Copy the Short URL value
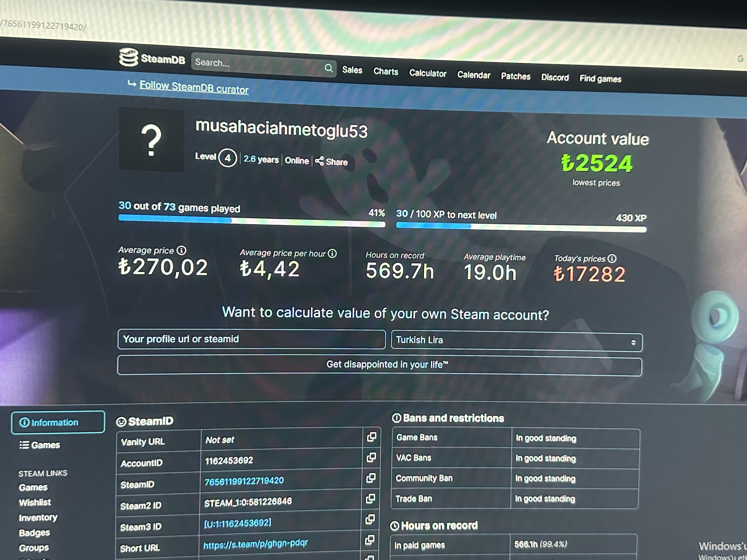The image size is (747, 560). pos(370,540)
